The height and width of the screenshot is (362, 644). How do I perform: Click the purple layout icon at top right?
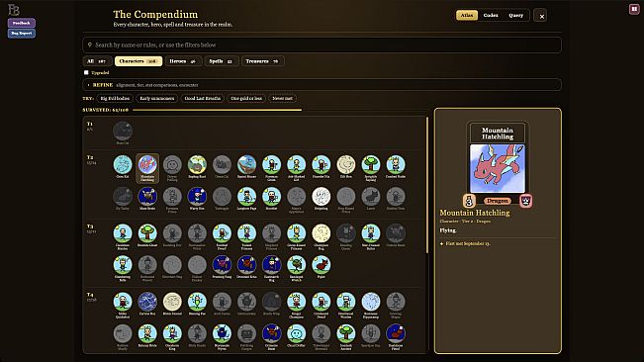[x=634, y=9]
